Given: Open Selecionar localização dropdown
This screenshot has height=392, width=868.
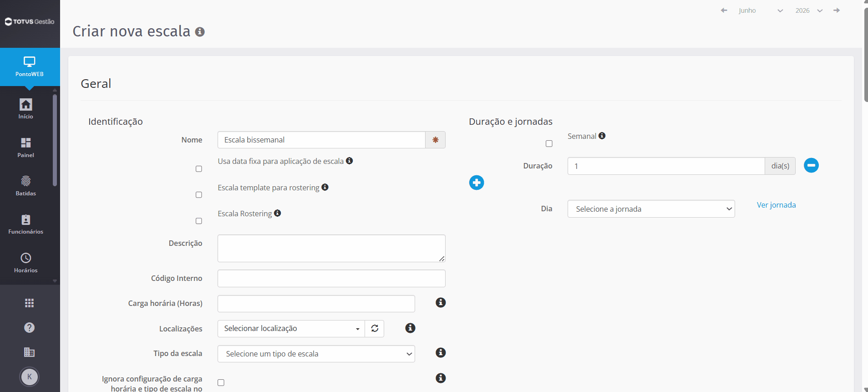Looking at the screenshot, I should point(291,329).
